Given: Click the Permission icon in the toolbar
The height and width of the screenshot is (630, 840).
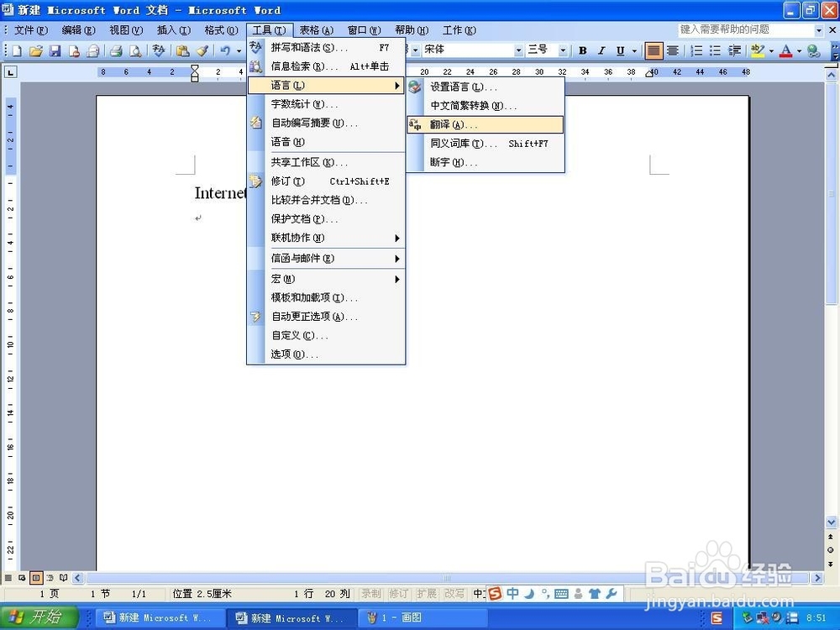Looking at the screenshot, I should pyautogui.click(x=74, y=51).
